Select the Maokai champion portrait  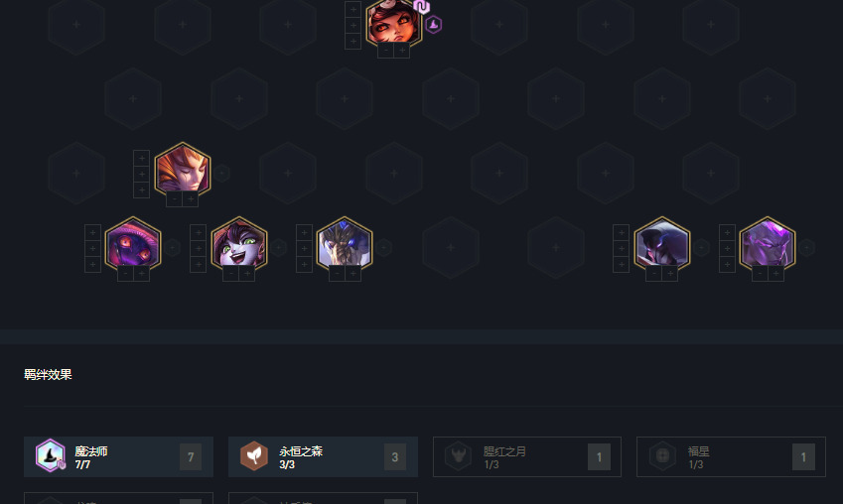click(x=345, y=246)
